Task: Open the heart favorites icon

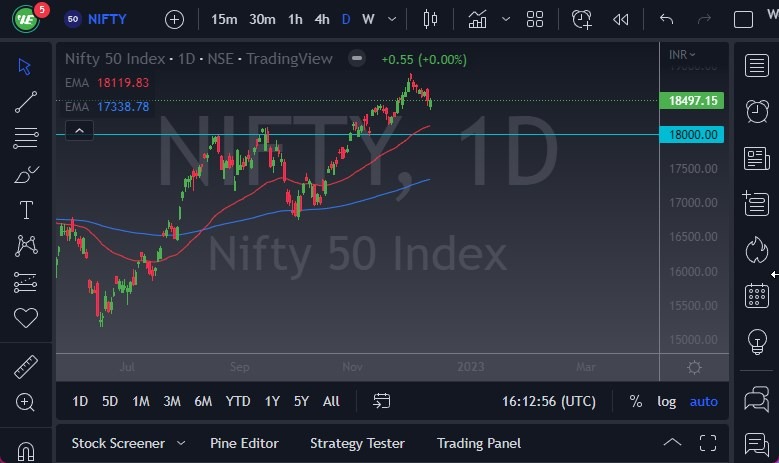Action: coord(25,318)
